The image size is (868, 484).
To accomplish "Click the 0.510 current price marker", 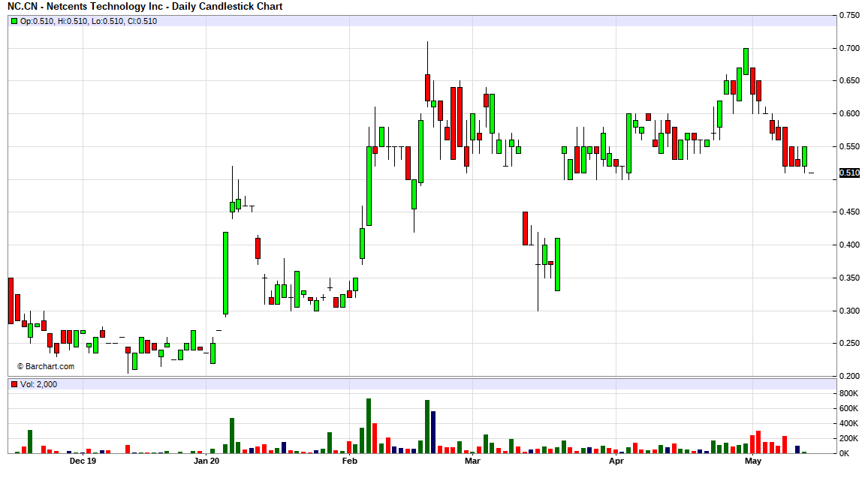I will point(850,173).
